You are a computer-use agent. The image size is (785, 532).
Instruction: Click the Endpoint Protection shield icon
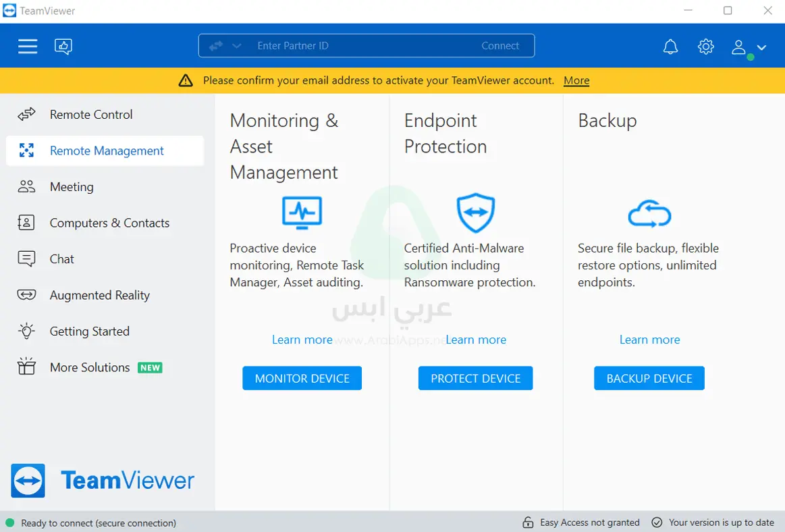click(x=476, y=213)
